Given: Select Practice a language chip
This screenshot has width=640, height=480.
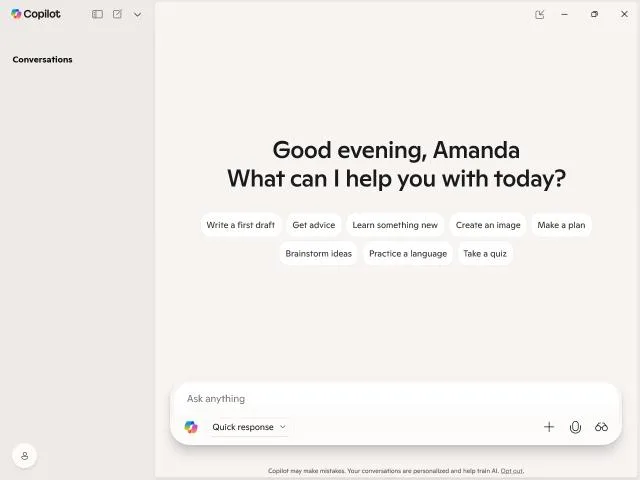Looking at the screenshot, I should click(408, 253).
